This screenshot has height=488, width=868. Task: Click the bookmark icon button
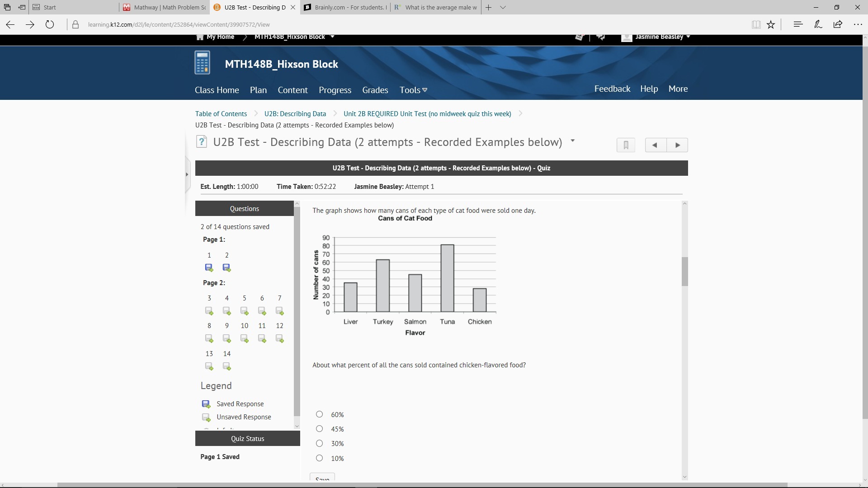626,145
